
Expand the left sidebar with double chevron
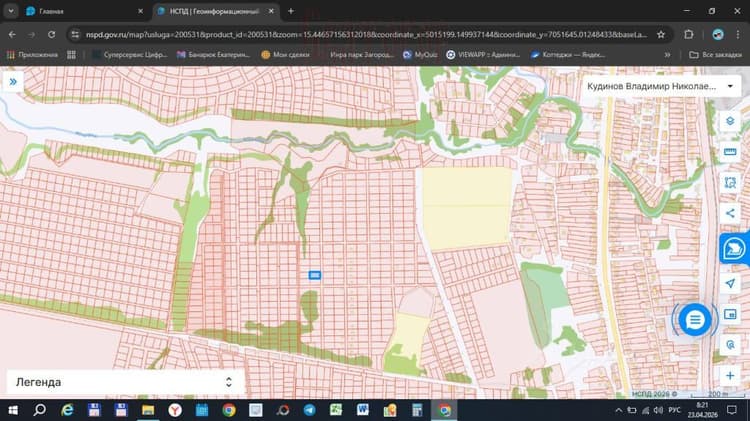13,82
